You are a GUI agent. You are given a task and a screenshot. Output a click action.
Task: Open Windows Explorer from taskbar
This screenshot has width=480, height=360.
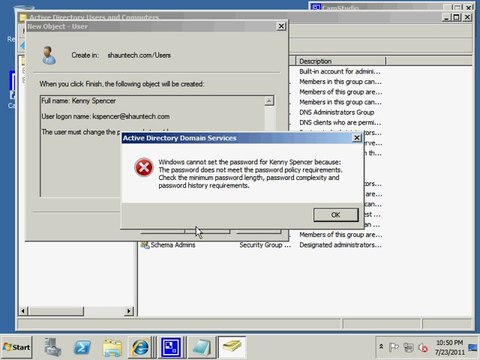[112, 347]
